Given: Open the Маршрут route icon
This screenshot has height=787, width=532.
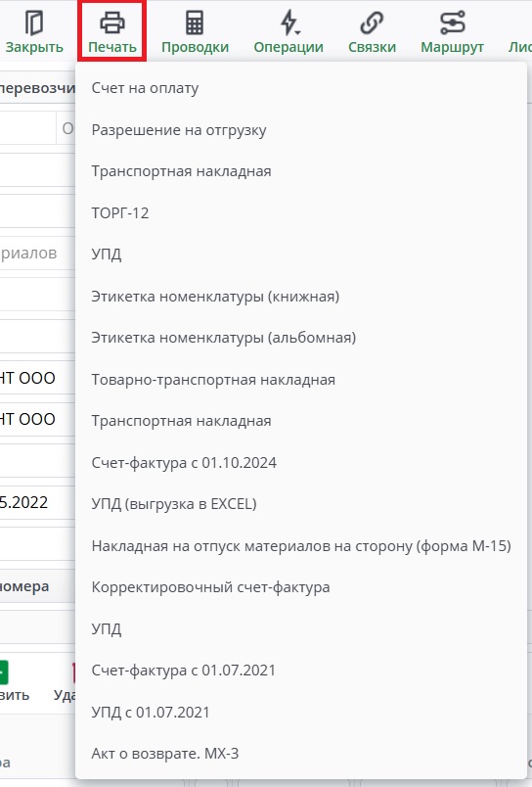Looking at the screenshot, I should click(x=452, y=23).
